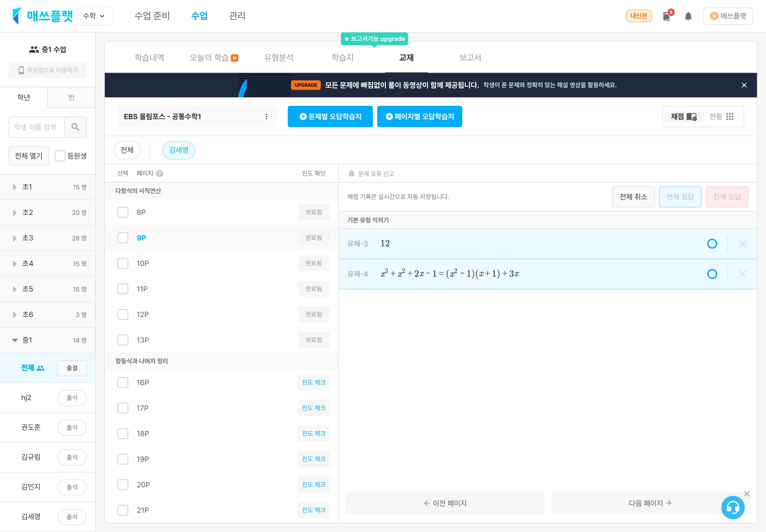The height and width of the screenshot is (532, 766).
Task: Check the 10P page checkbox
Action: pos(123,263)
